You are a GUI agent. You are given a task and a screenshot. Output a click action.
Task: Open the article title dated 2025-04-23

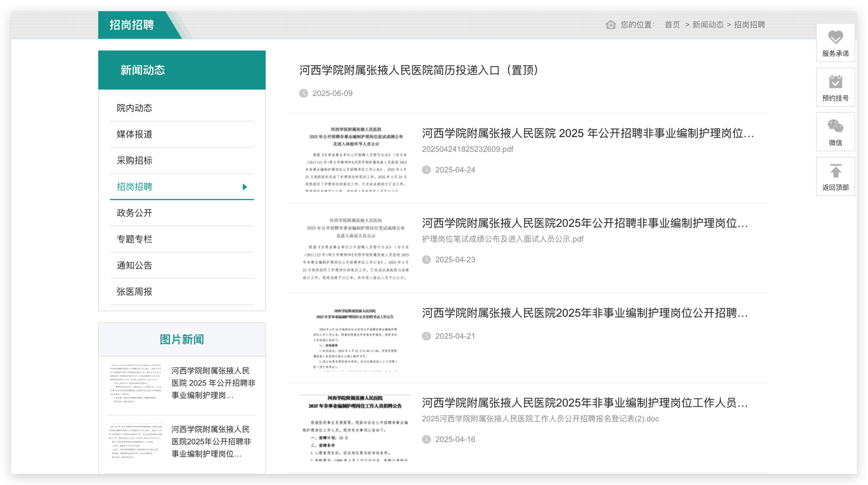coord(584,223)
